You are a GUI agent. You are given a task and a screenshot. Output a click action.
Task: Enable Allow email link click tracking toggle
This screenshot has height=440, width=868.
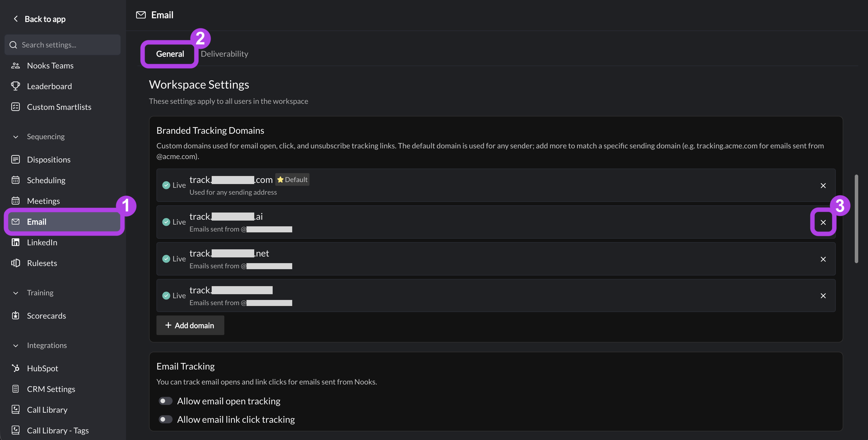click(x=165, y=420)
